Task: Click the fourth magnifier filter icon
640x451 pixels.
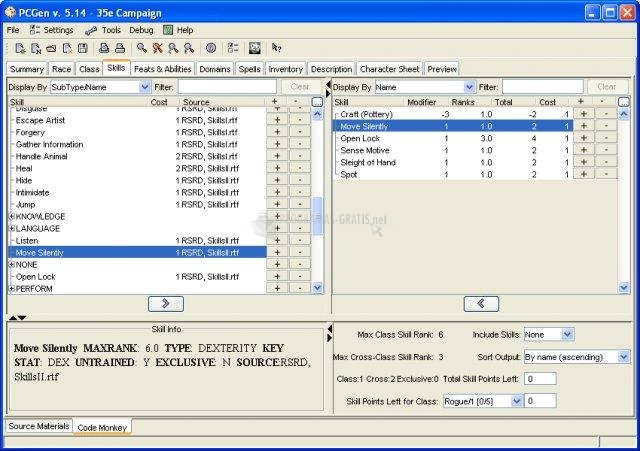Action: [189, 48]
